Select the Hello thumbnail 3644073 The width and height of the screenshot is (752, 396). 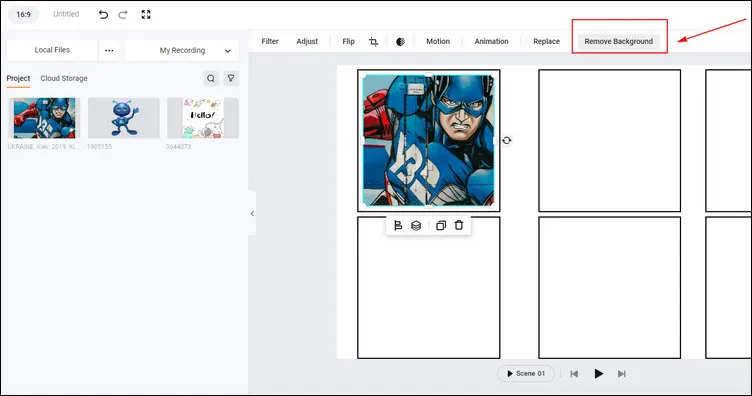(x=203, y=118)
